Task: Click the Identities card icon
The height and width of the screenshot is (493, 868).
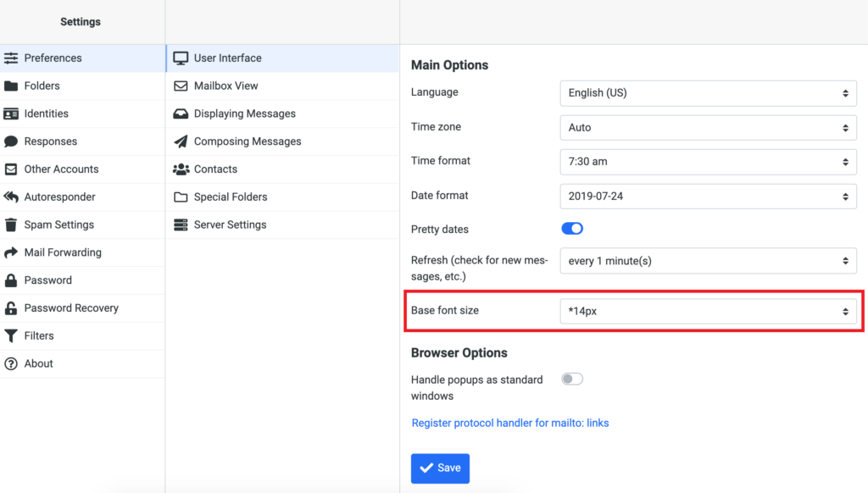Action: click(11, 114)
